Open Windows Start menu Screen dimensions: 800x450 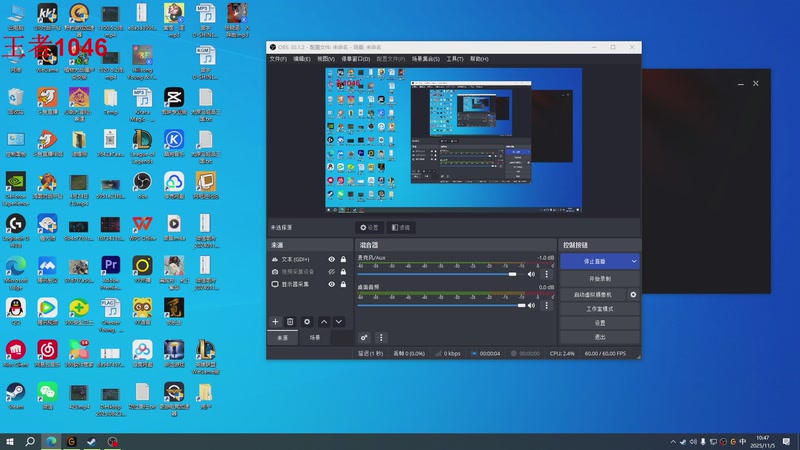10,442
